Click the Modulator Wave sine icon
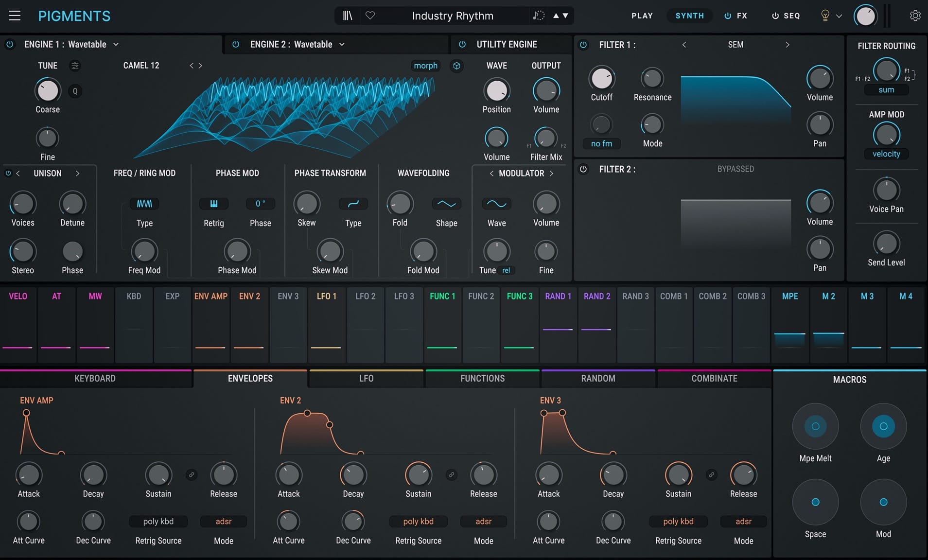 click(496, 204)
